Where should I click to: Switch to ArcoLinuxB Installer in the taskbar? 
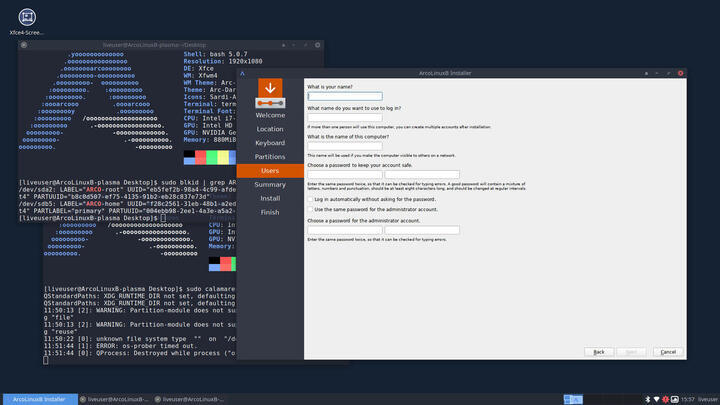[x=39, y=399]
